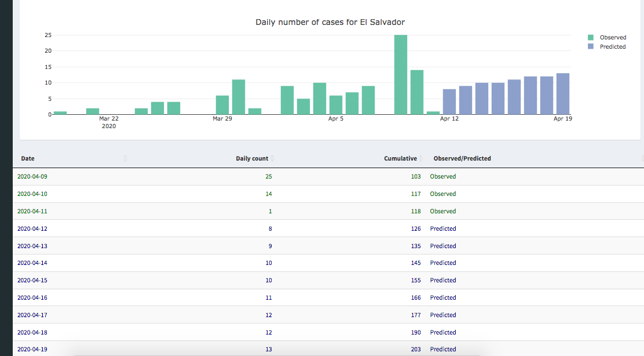This screenshot has width=644, height=356.
Task: Click the Cumulative column header label
Action: (400, 158)
